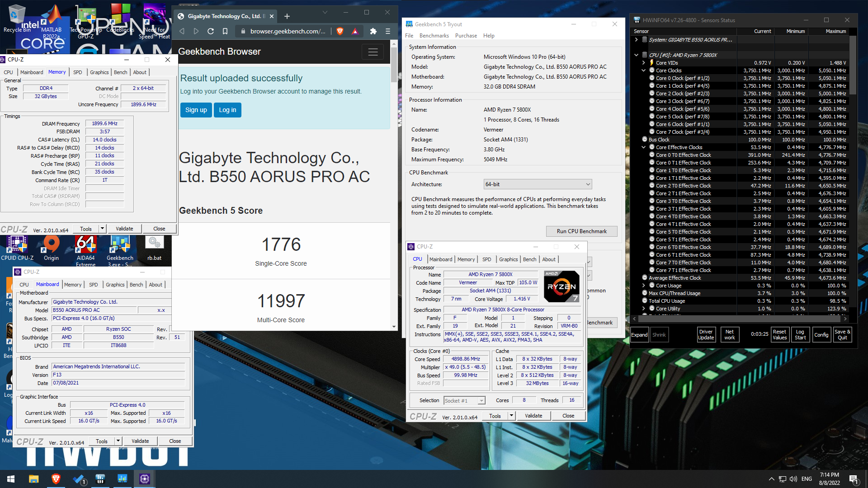This screenshot has height=488, width=868.
Task: Collapse Core Clocks sensor group
Action: 644,70
